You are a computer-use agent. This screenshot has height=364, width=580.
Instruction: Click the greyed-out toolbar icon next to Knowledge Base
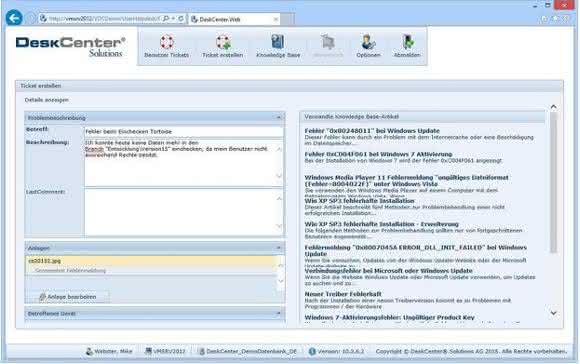point(328,42)
